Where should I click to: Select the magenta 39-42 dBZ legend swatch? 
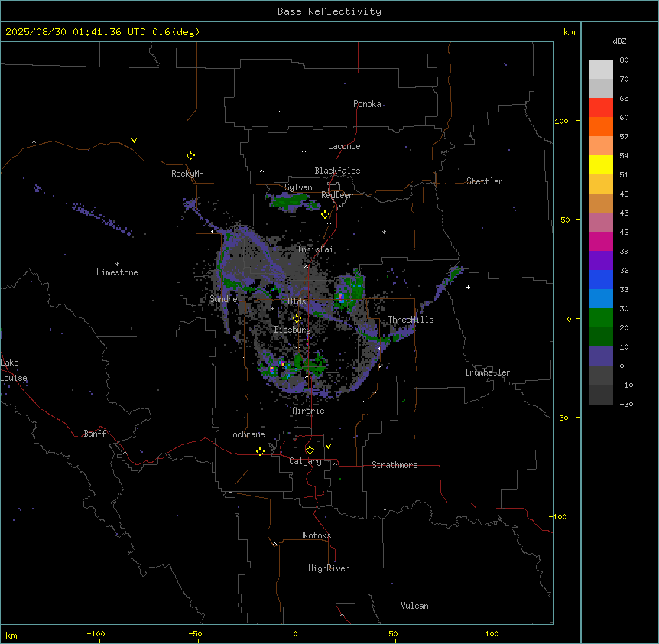[601, 241]
